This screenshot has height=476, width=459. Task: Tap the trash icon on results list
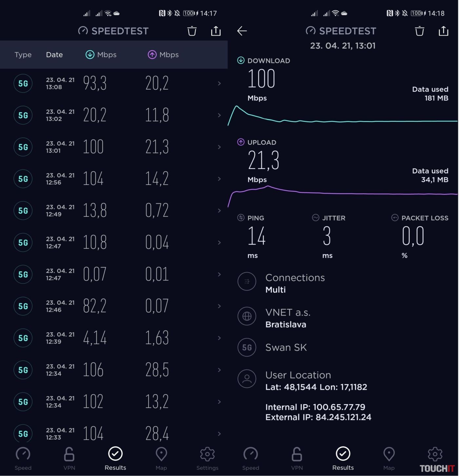tap(192, 31)
